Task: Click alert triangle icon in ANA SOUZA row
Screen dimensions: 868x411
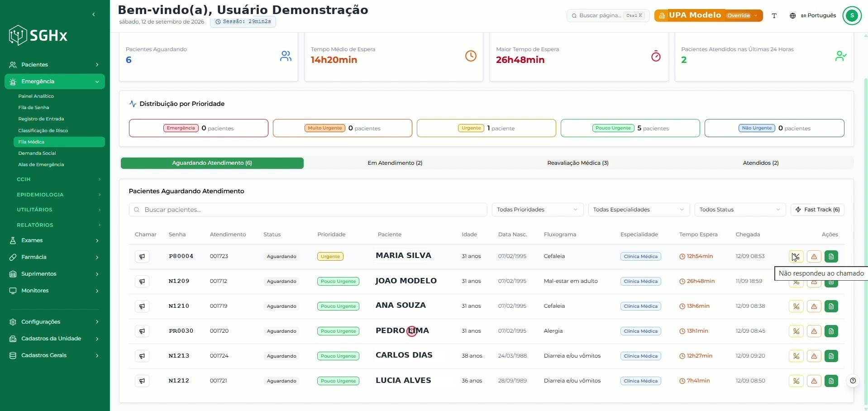Action: point(814,306)
